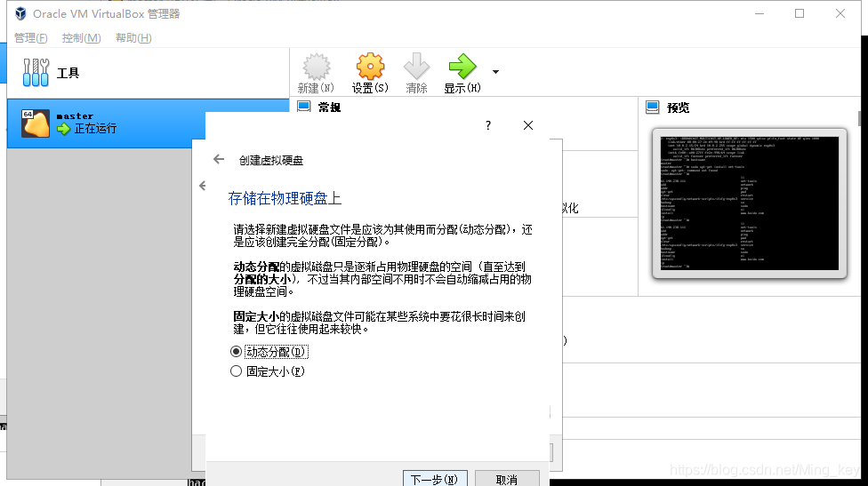Click the master VM 64-bit OS icon
The image size is (868, 486).
[x=35, y=123]
